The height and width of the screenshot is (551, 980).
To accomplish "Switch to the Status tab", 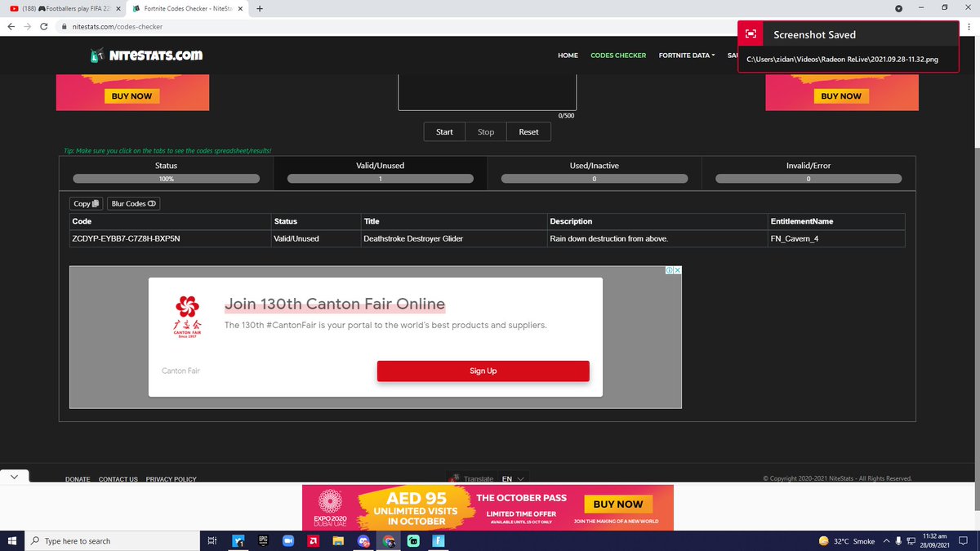I will tap(166, 172).
